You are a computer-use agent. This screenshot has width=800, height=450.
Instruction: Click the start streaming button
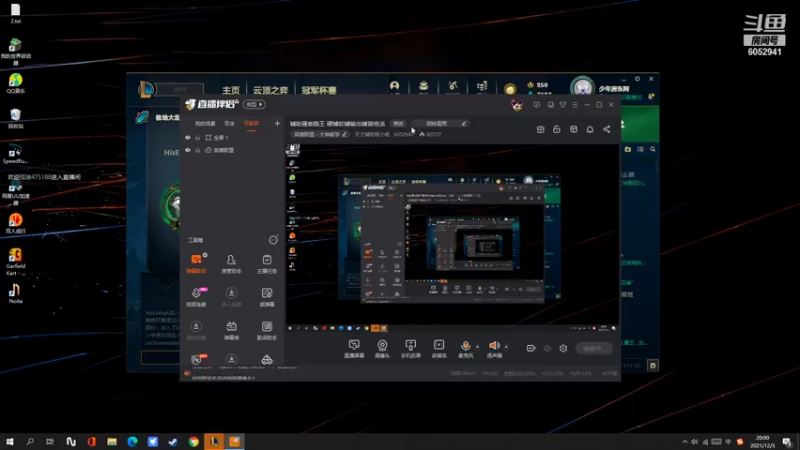[x=594, y=348]
